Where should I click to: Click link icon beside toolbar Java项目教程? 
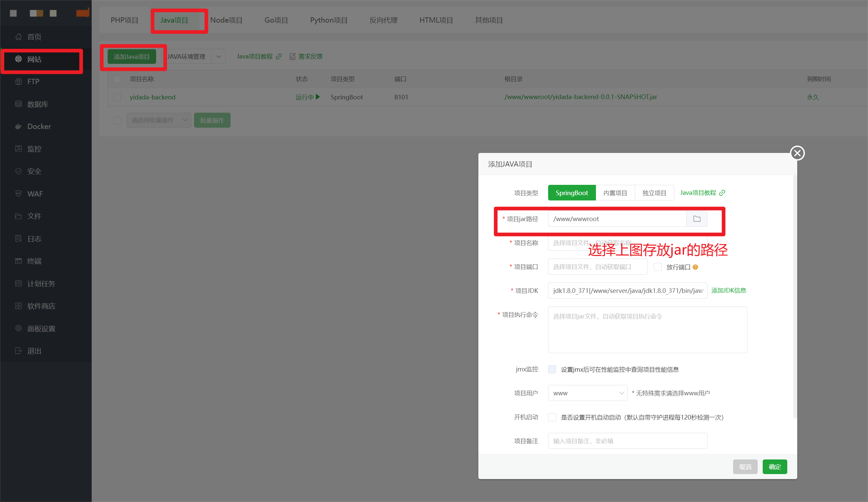[x=279, y=57]
